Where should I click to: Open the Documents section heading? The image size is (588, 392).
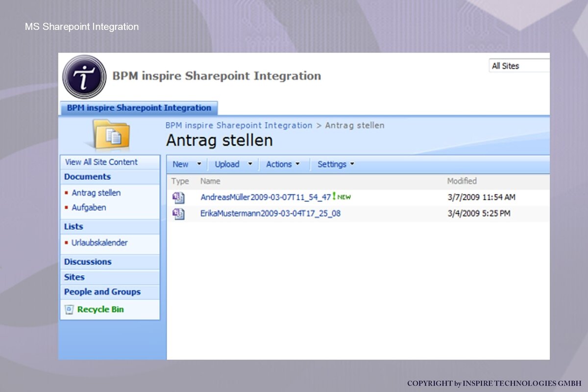pyautogui.click(x=87, y=176)
